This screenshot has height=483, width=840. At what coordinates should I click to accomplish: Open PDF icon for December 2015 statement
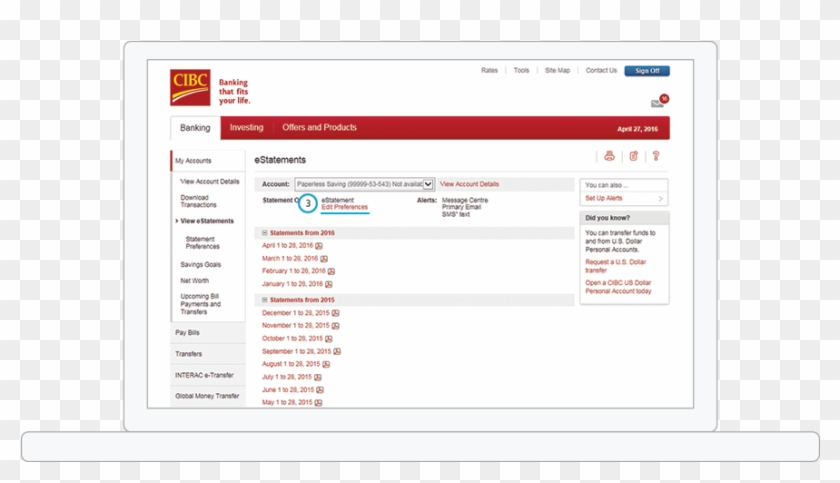pyautogui.click(x=335, y=313)
